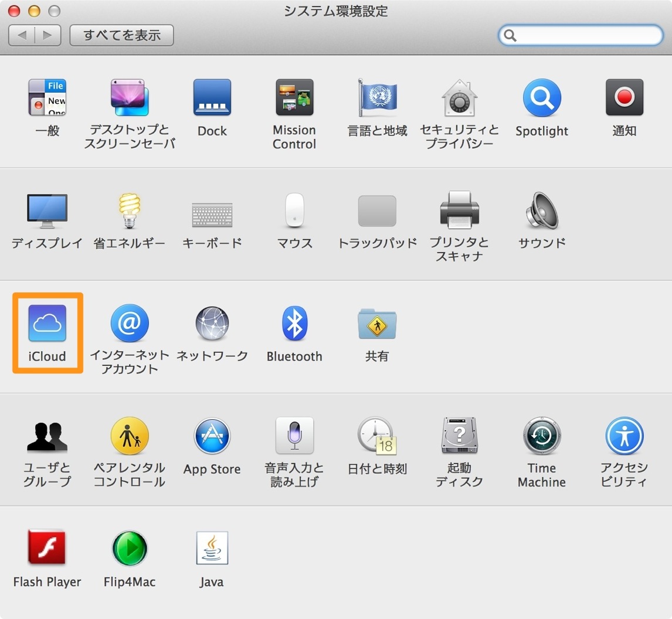Screen dimensions: 672x619
Task: Open サウンド (Sound) speaker icon
Action: [542, 210]
